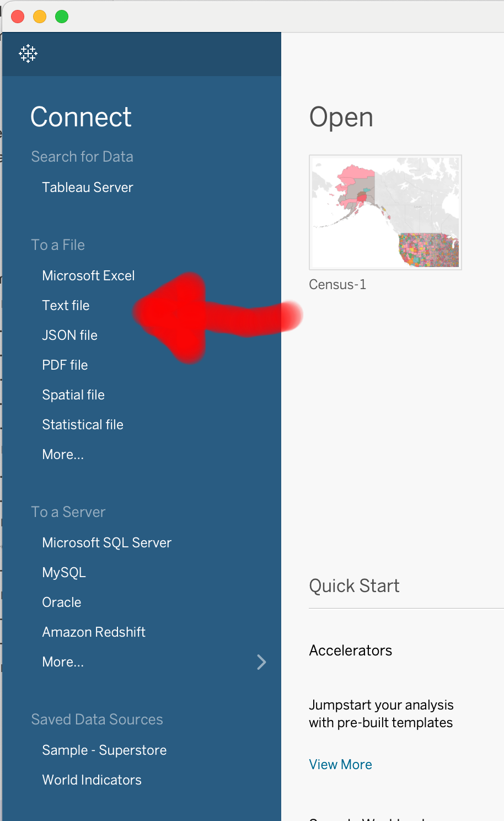The width and height of the screenshot is (504, 821).
Task: Open the Census-1 workbook thumbnail
Action: click(x=385, y=212)
